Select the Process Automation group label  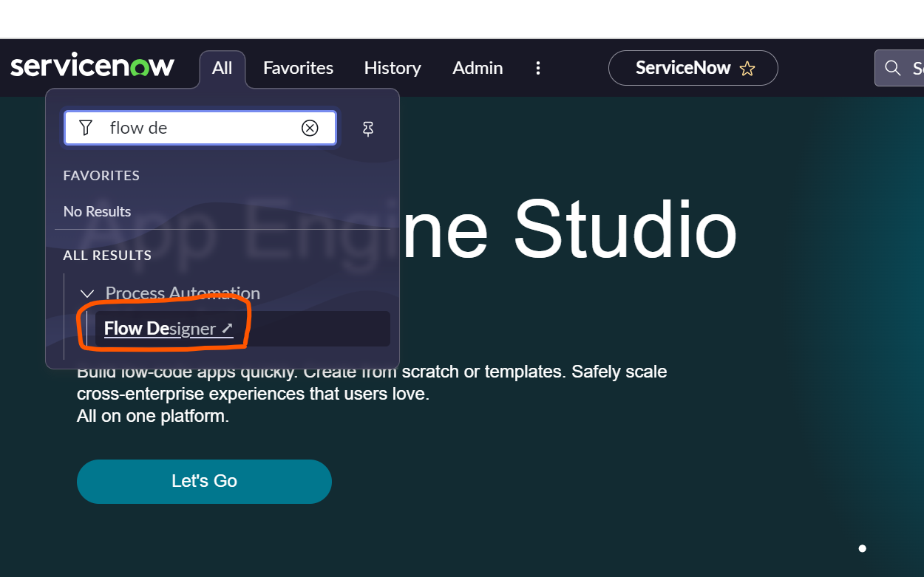click(183, 293)
